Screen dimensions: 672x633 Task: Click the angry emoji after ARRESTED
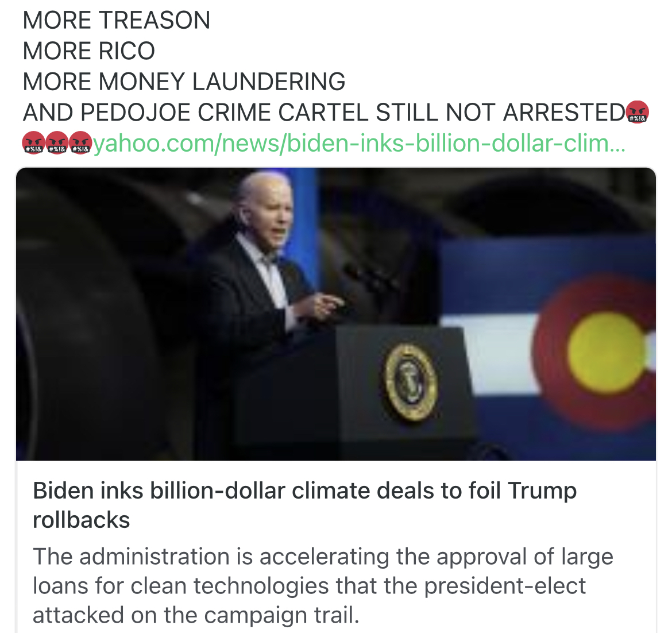point(638,112)
